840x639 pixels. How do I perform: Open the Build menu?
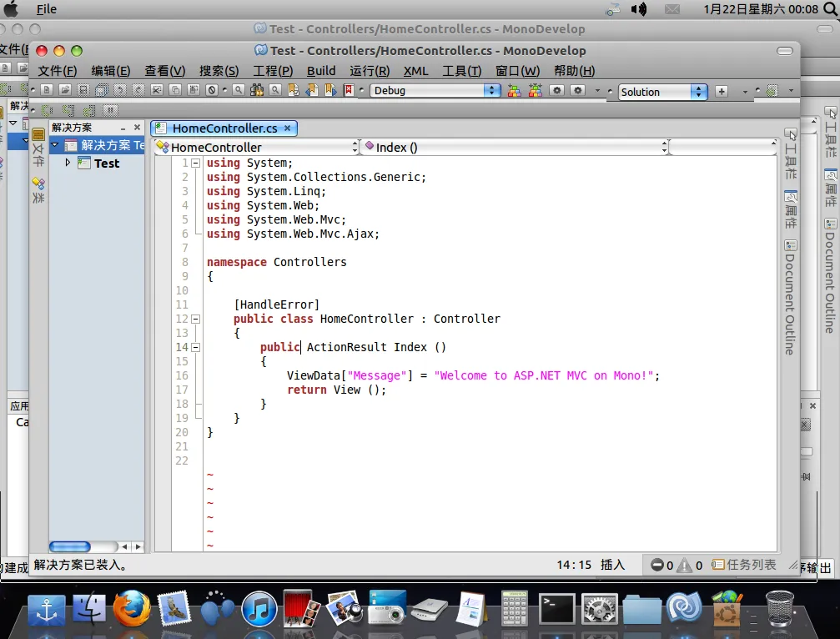tap(321, 71)
